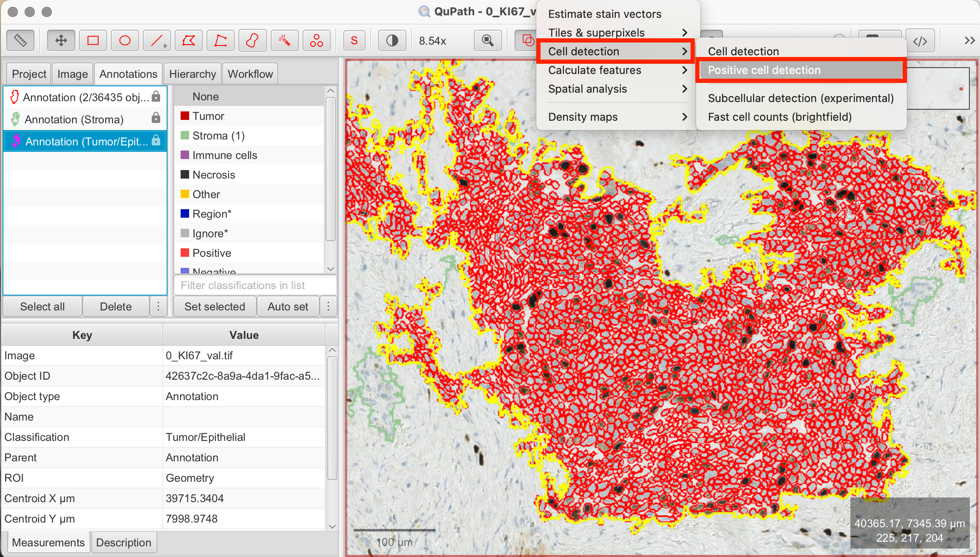The width and height of the screenshot is (980, 557).
Task: Open the script editor icon
Action: click(920, 41)
